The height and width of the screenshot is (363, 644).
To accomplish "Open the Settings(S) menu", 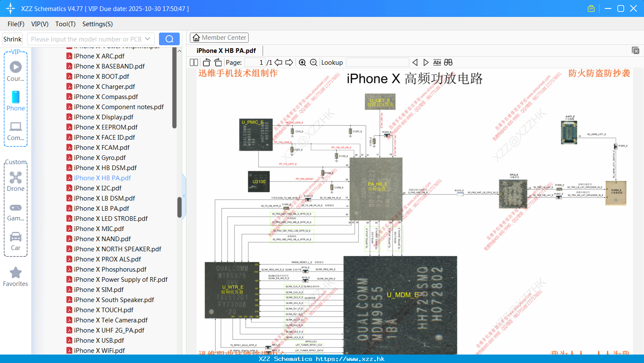I will click(98, 24).
